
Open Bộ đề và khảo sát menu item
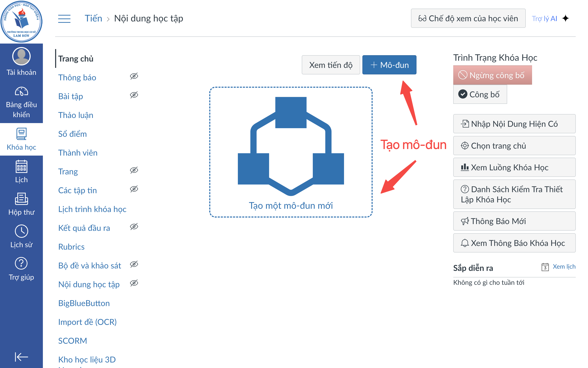pos(90,265)
